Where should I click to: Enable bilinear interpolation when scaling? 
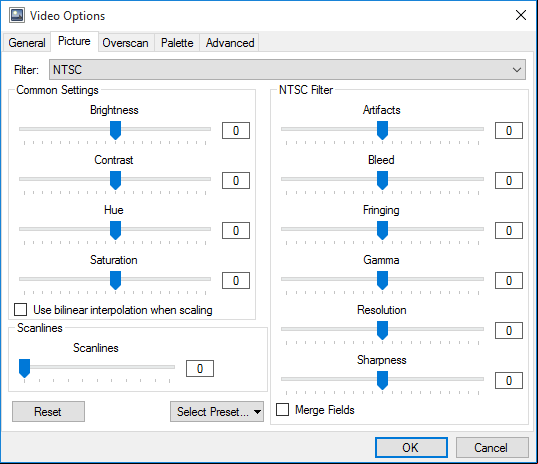[21, 309]
